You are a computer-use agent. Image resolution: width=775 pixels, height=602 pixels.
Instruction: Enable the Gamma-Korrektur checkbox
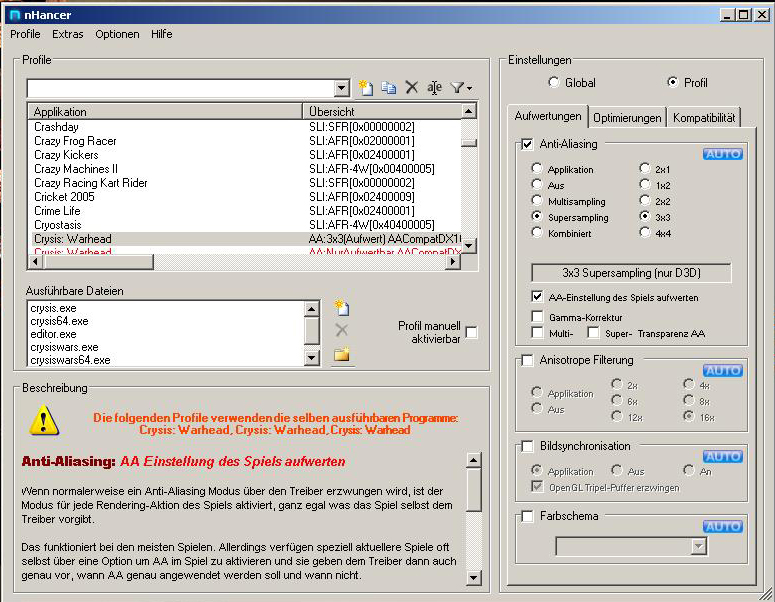pyautogui.click(x=537, y=316)
